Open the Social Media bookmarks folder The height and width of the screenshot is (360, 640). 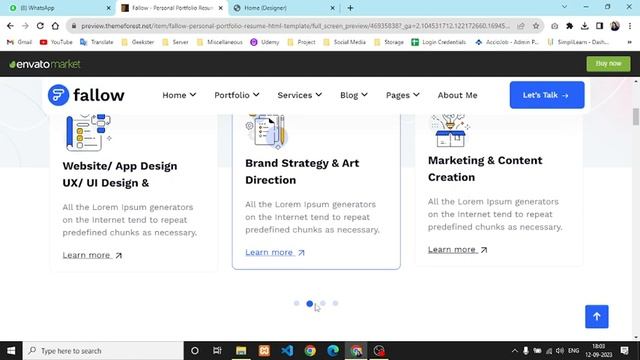(344, 42)
